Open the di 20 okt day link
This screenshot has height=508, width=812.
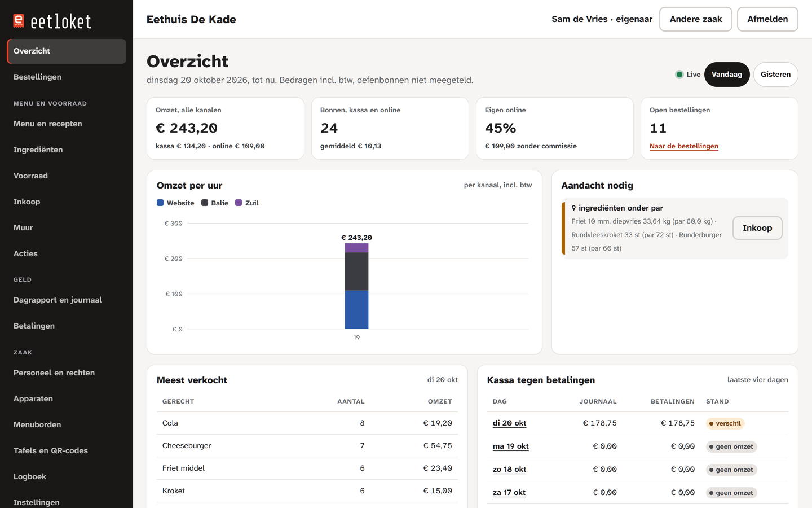509,423
